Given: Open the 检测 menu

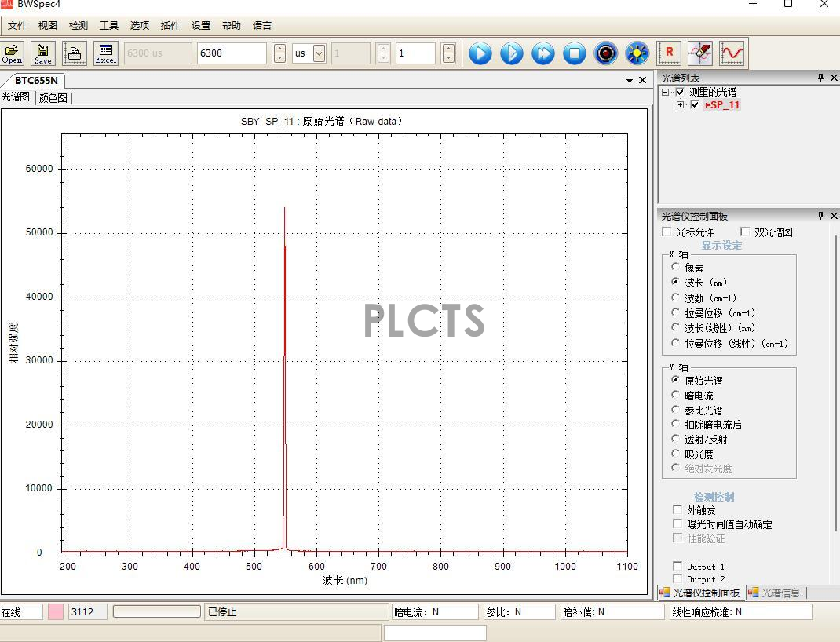Looking at the screenshot, I should pos(79,26).
